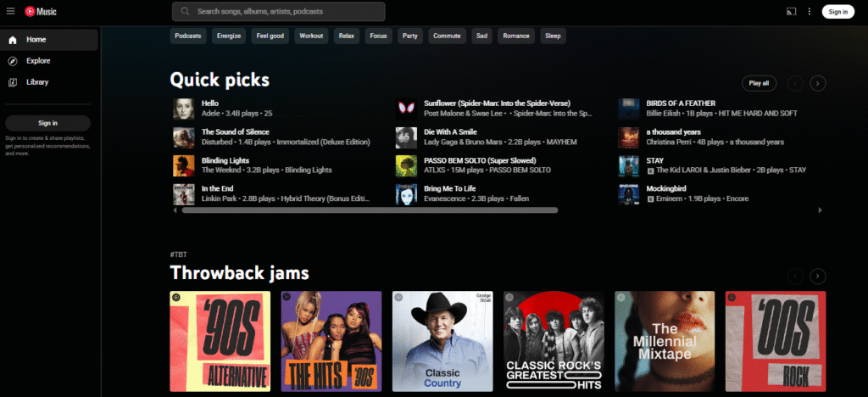Click The Sound of Silence album art
This screenshot has width=868, height=397.
click(x=184, y=137)
